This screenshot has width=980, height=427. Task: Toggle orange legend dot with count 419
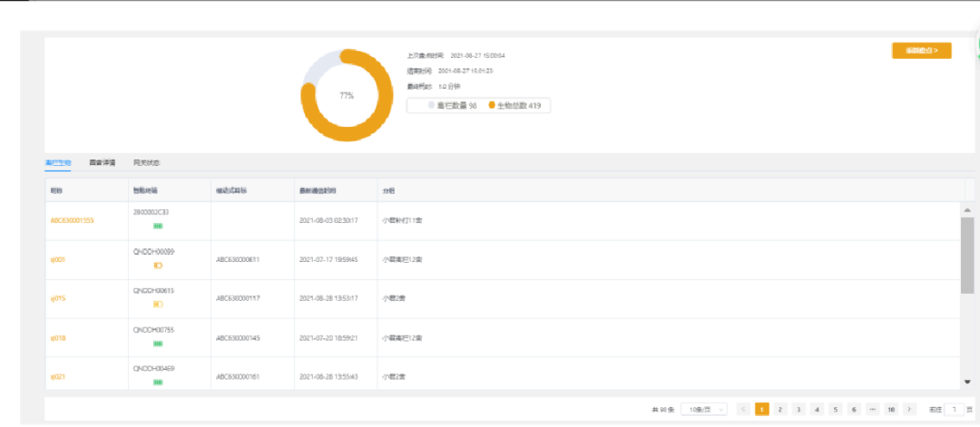coord(492,105)
